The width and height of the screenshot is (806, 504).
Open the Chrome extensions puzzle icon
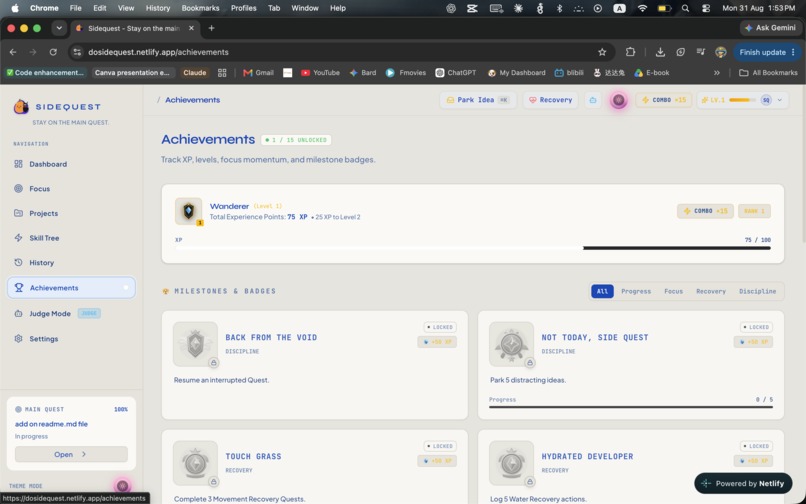click(x=631, y=52)
